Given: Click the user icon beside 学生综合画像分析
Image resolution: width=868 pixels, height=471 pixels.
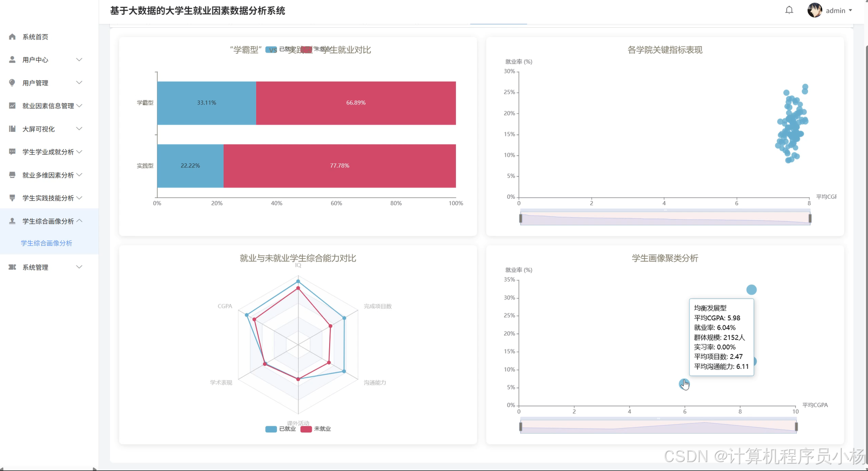Looking at the screenshot, I should (12, 221).
